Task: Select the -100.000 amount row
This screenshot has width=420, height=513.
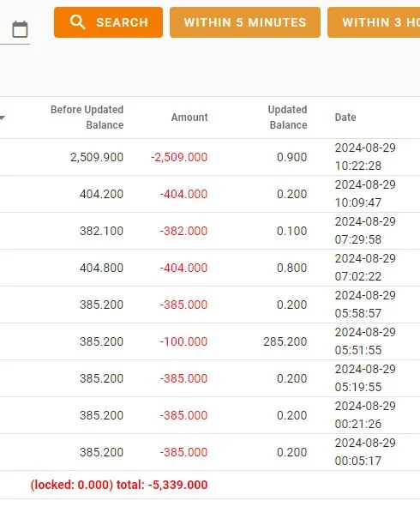Action: point(210,341)
